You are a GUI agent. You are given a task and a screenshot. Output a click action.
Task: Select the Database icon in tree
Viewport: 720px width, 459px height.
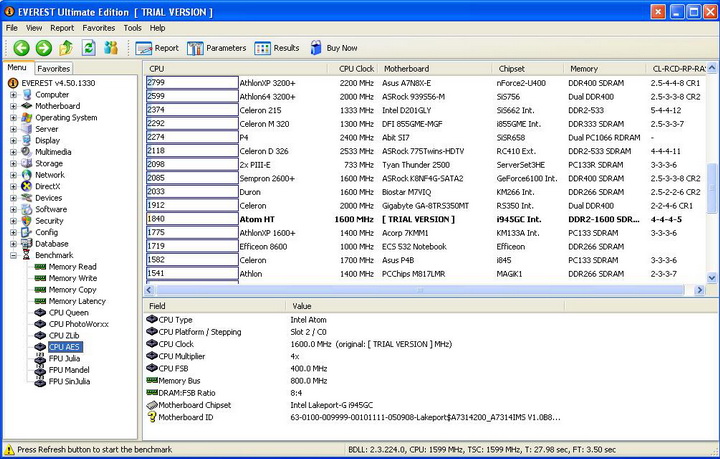click(x=27, y=244)
